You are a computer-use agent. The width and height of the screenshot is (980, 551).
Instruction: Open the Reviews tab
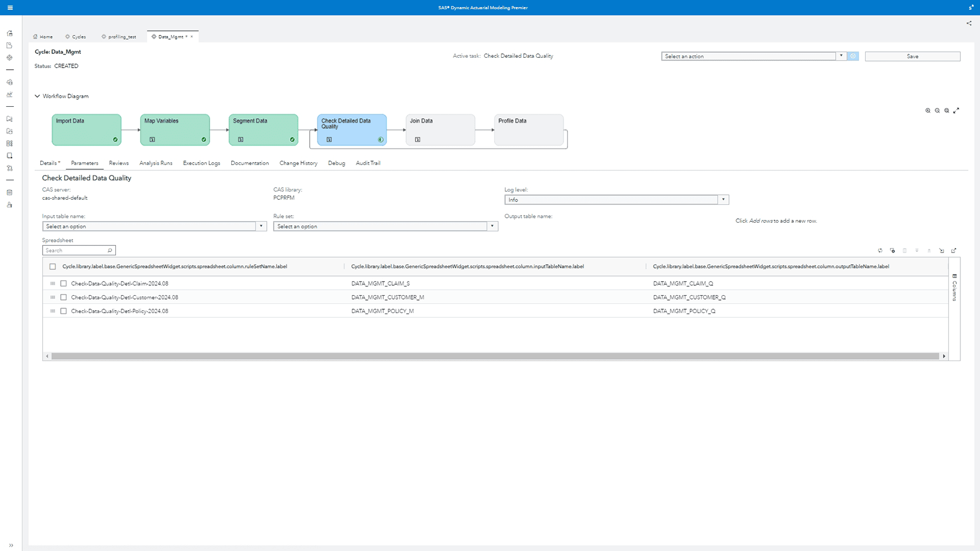119,163
